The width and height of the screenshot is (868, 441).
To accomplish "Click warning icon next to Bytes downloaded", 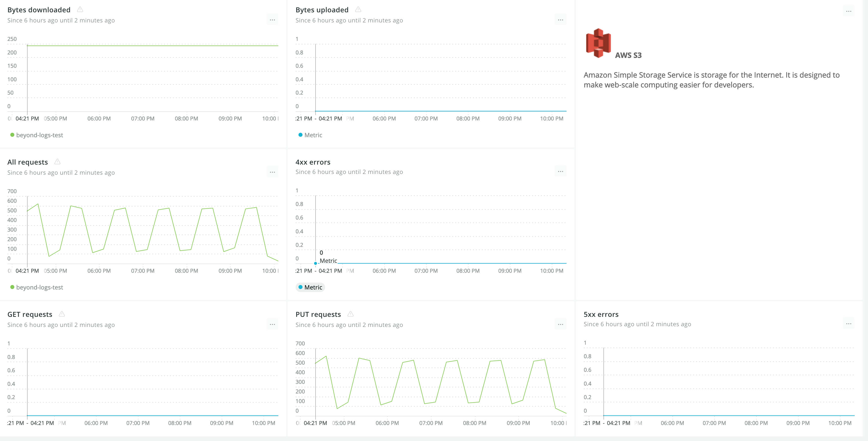I will point(80,9).
